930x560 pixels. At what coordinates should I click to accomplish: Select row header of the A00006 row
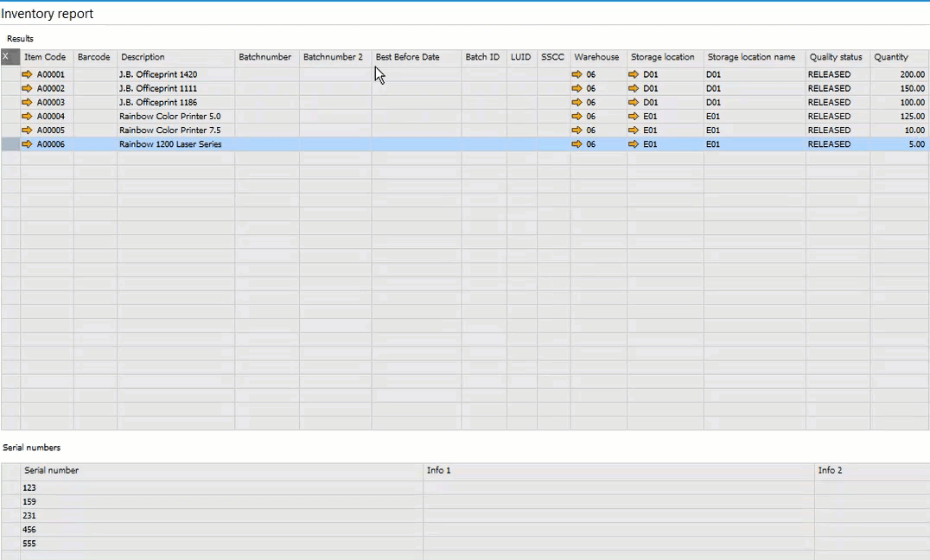coord(10,144)
